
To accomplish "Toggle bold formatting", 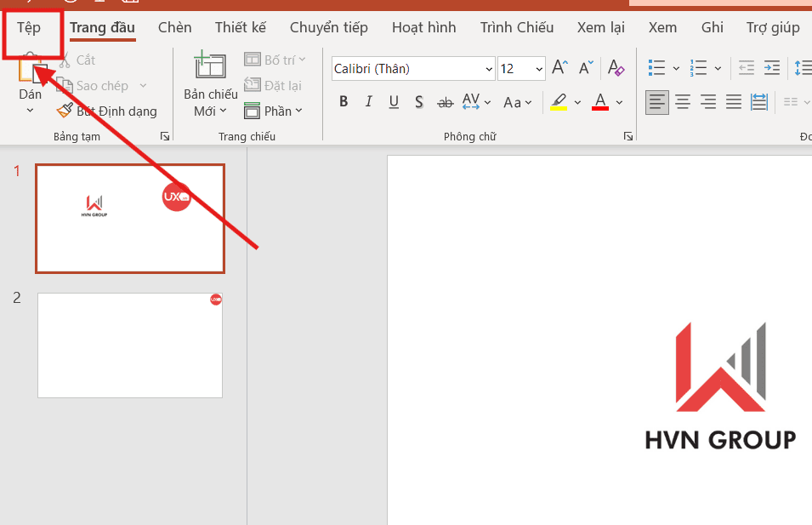I will click(344, 101).
